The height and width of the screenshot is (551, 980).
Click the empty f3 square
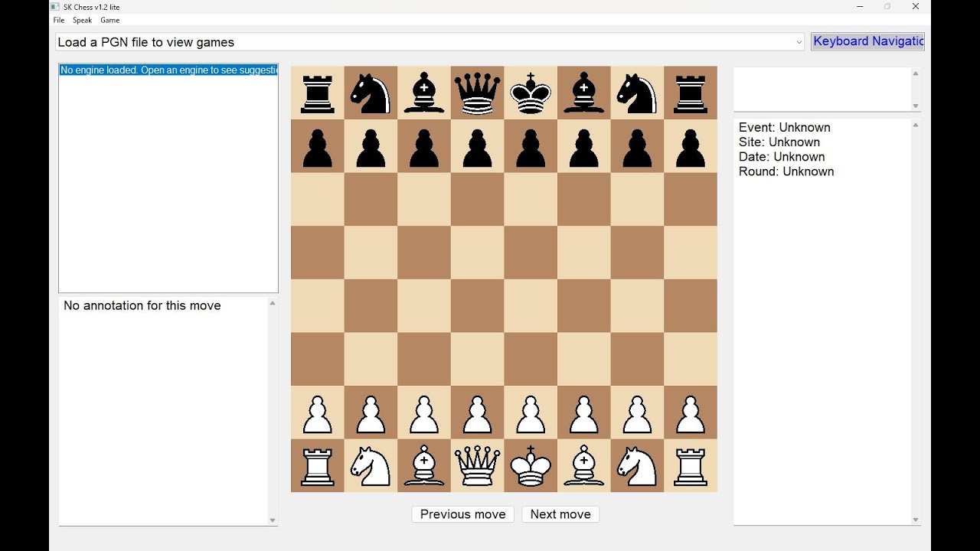(x=584, y=359)
